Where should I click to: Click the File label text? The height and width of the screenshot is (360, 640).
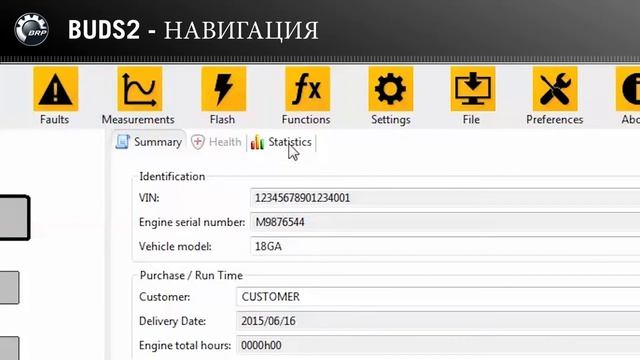471,120
